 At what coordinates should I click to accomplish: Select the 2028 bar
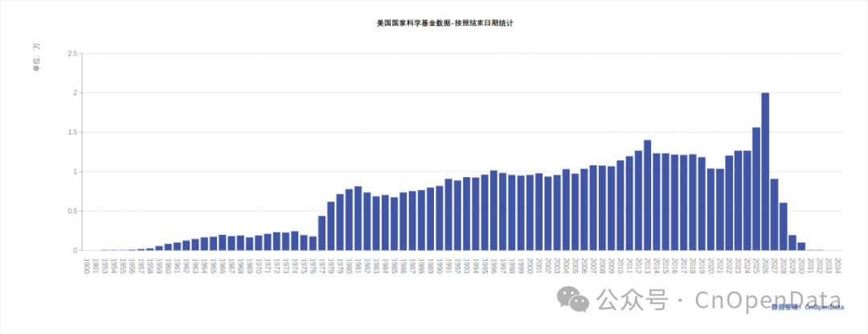point(784,226)
